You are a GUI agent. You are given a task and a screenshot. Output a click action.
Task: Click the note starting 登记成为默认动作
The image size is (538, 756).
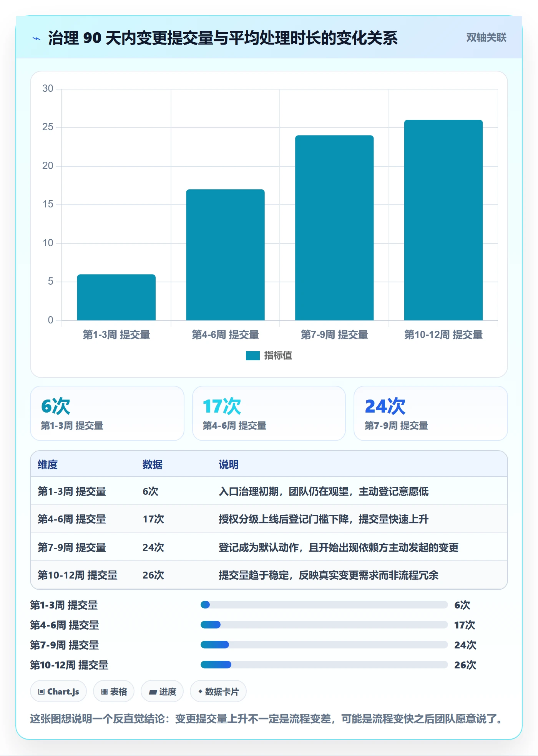click(339, 547)
